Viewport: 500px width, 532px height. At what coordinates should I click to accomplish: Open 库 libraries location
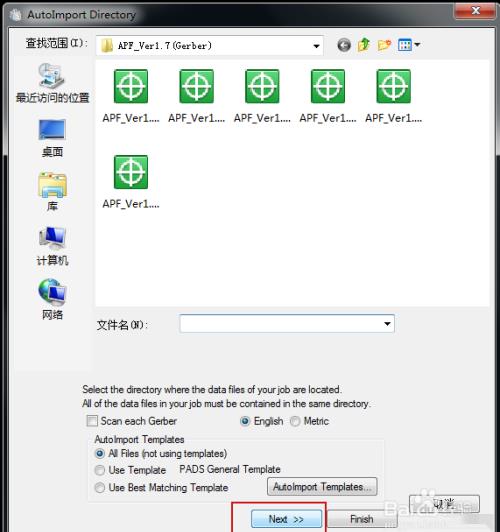52,192
